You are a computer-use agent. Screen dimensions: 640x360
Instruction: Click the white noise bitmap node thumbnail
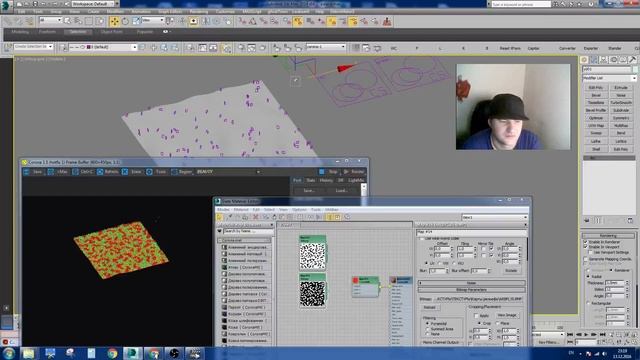coord(313,257)
